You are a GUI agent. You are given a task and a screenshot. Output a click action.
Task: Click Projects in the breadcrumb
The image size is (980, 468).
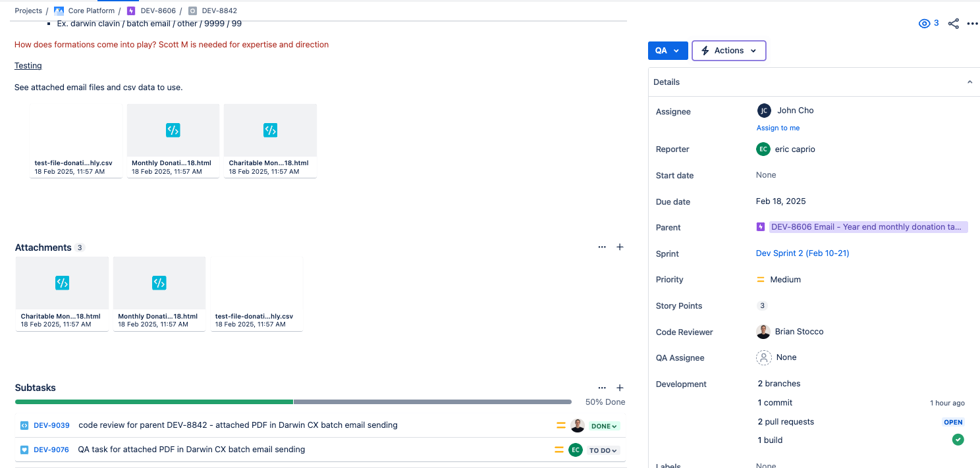28,11
